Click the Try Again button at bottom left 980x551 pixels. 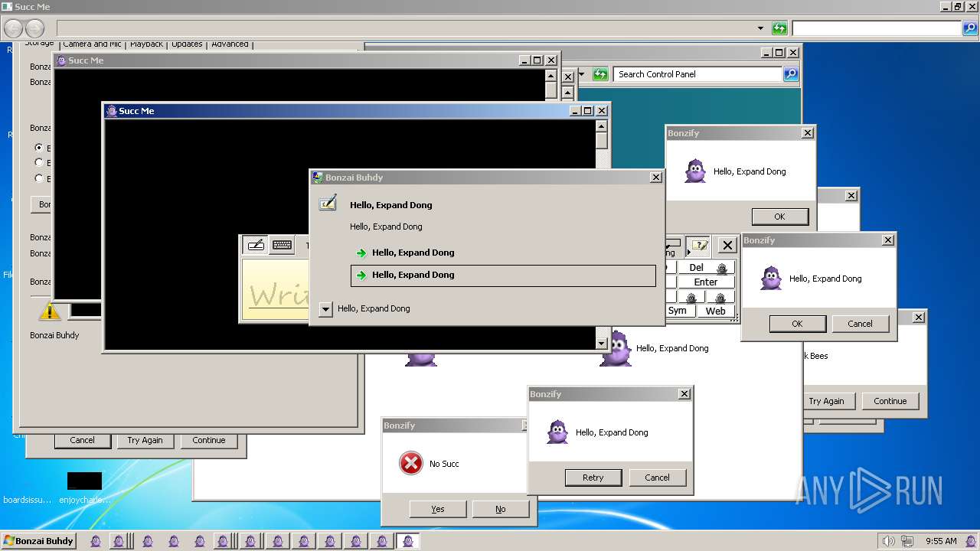click(x=145, y=440)
